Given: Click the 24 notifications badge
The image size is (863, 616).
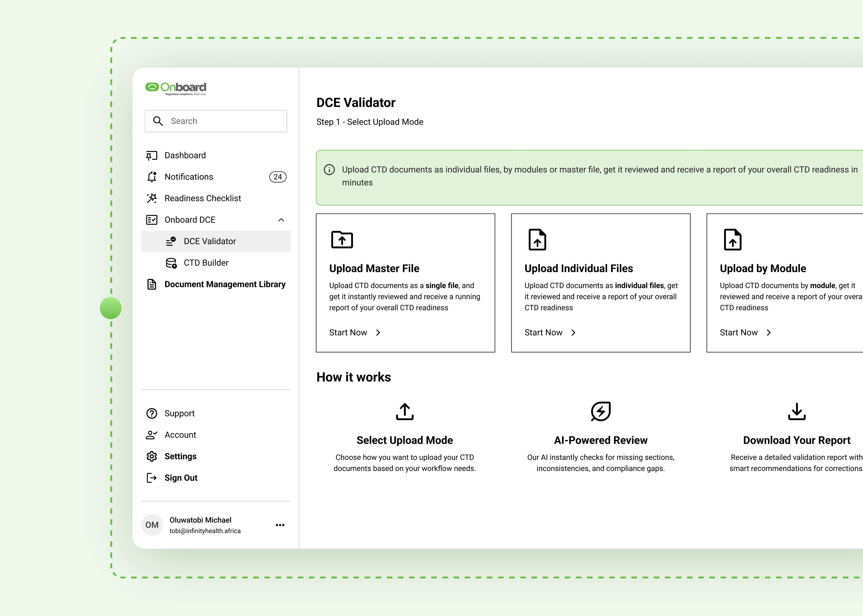Looking at the screenshot, I should point(278,177).
